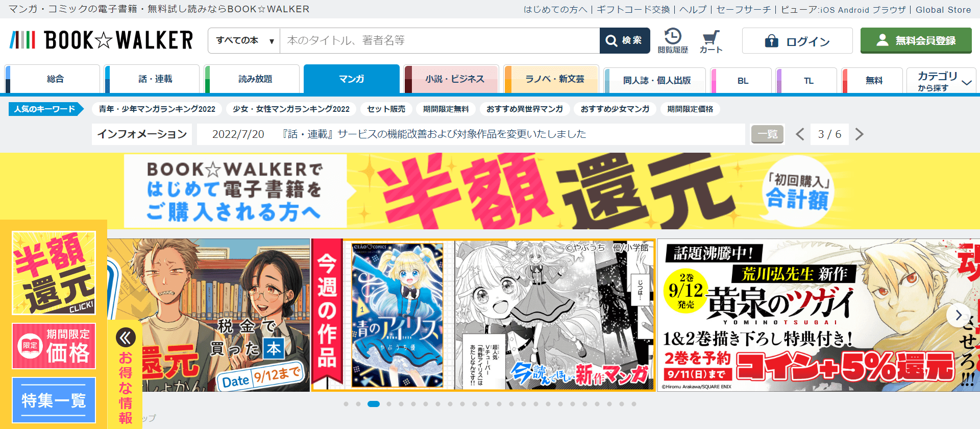The image size is (980, 429).
Task: Open 少女・女性マンガランキング2022 keyword
Action: coord(291,109)
